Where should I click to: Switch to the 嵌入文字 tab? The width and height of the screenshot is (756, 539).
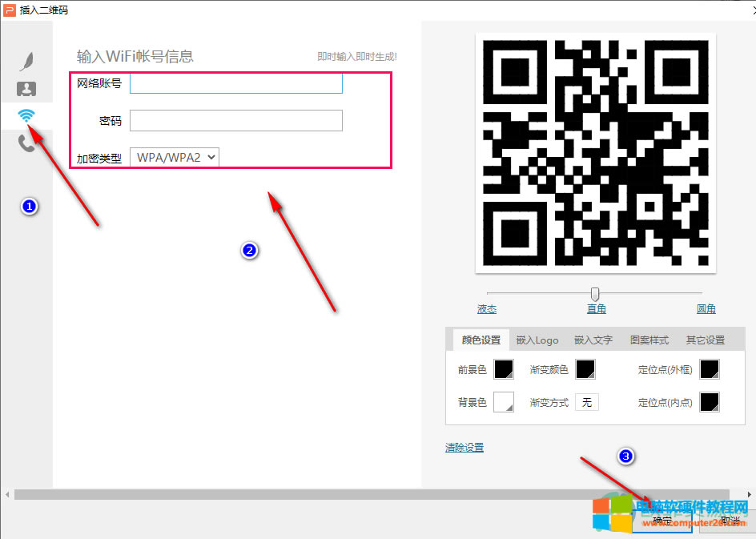(x=593, y=340)
